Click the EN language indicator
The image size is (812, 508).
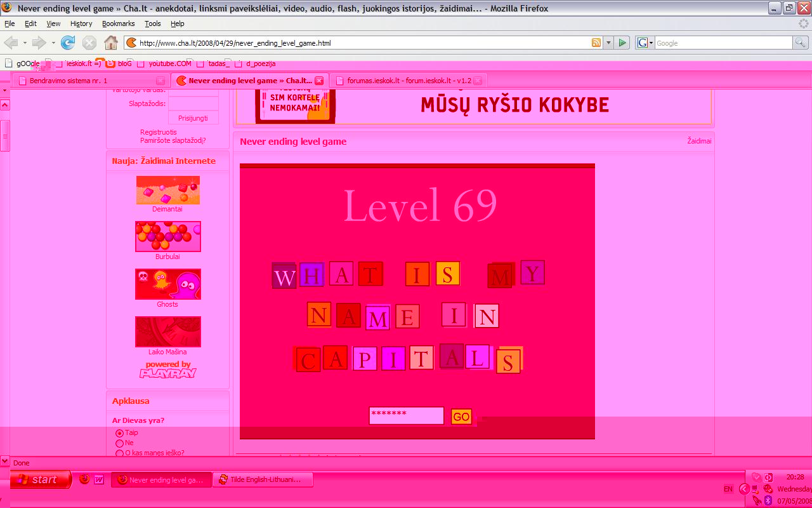[728, 489]
